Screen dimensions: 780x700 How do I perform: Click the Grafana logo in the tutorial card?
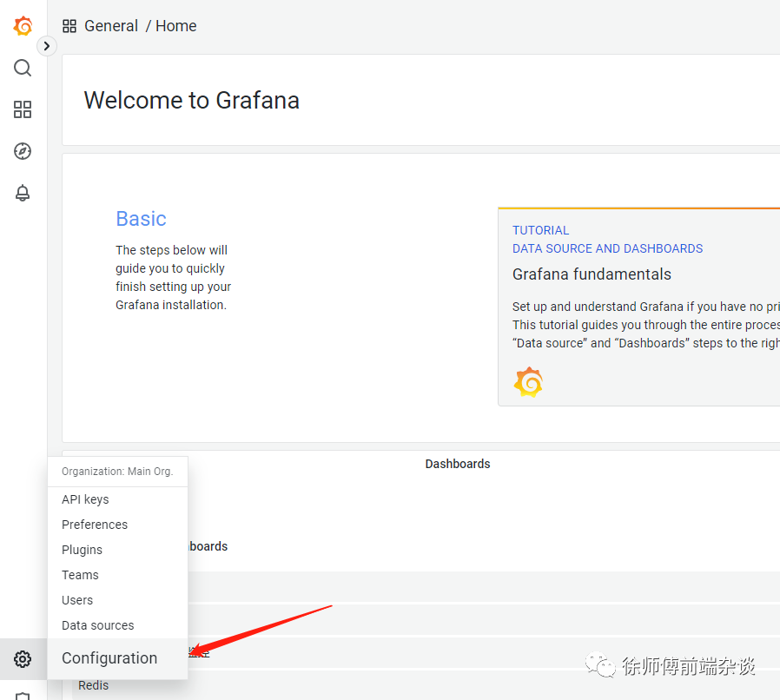point(528,382)
